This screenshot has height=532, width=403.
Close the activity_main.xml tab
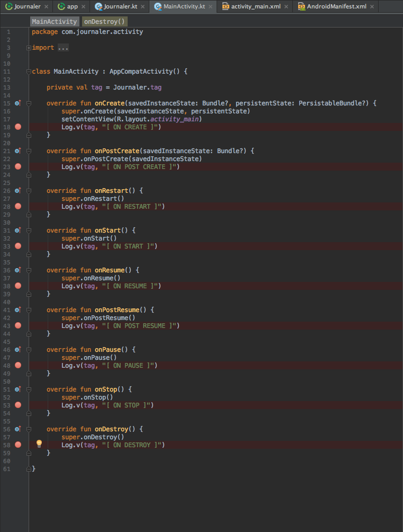[x=286, y=6]
